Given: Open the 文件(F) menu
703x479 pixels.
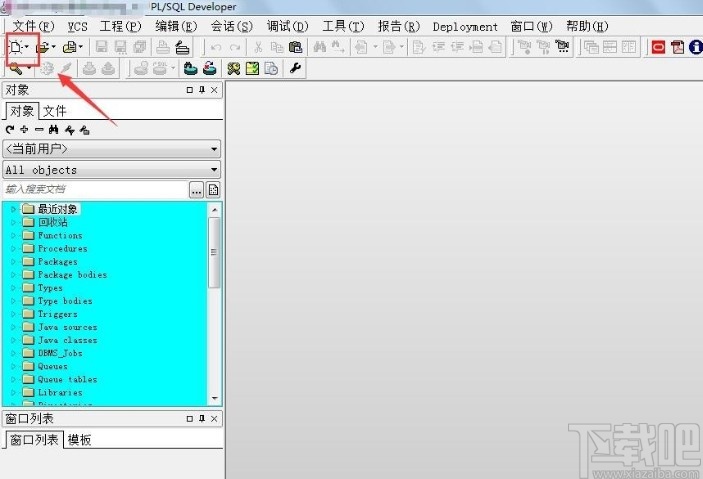Looking at the screenshot, I should pos(33,26).
